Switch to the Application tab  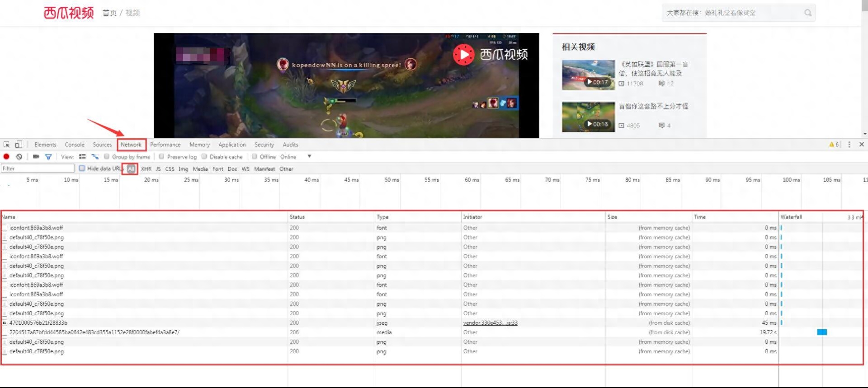[232, 145]
